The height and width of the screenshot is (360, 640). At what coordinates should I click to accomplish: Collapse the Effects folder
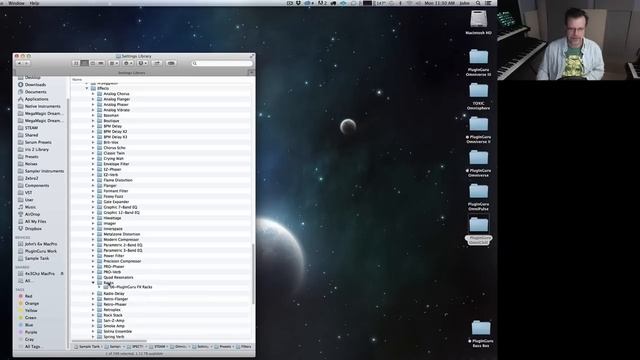pos(87,89)
